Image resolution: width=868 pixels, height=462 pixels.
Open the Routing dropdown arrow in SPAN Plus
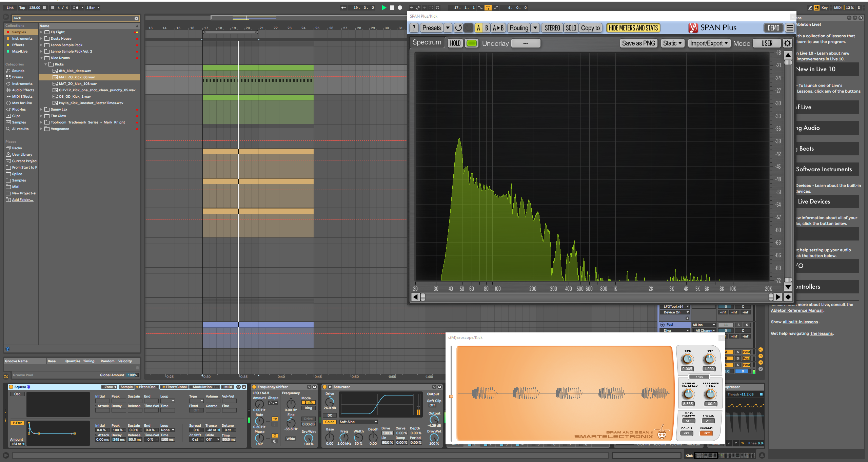pos(535,28)
